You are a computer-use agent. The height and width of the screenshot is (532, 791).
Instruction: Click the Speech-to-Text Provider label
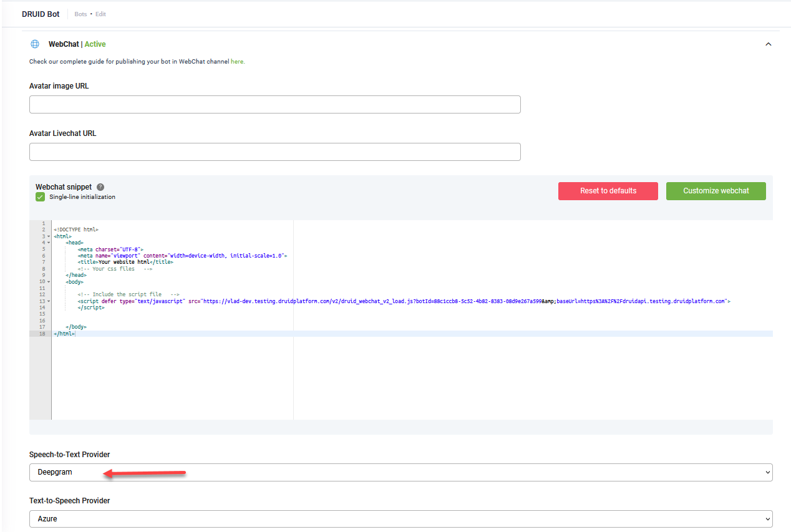70,455
